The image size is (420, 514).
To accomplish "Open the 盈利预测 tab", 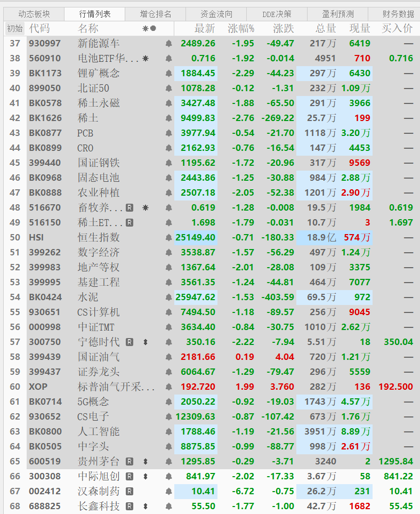I will [338, 14].
